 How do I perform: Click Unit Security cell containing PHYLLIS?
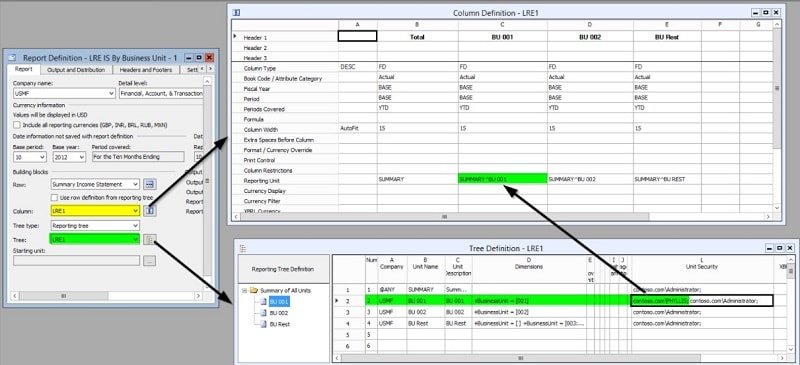click(x=702, y=301)
